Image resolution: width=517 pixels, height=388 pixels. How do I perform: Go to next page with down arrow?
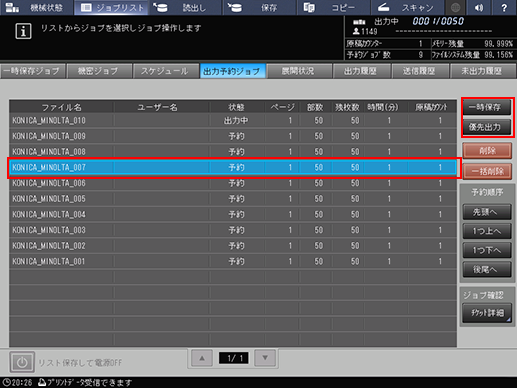[265, 358]
